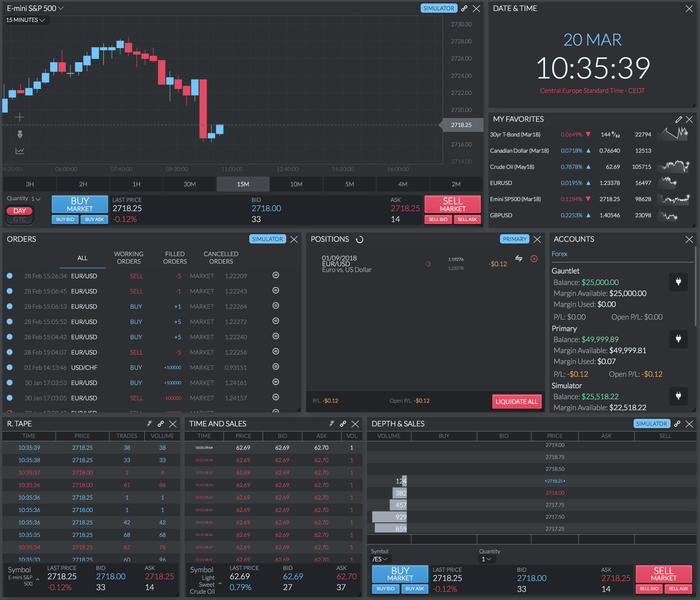Click the Forex link in Accounts
Viewport: 700px width, 600px height.
pyautogui.click(x=559, y=254)
